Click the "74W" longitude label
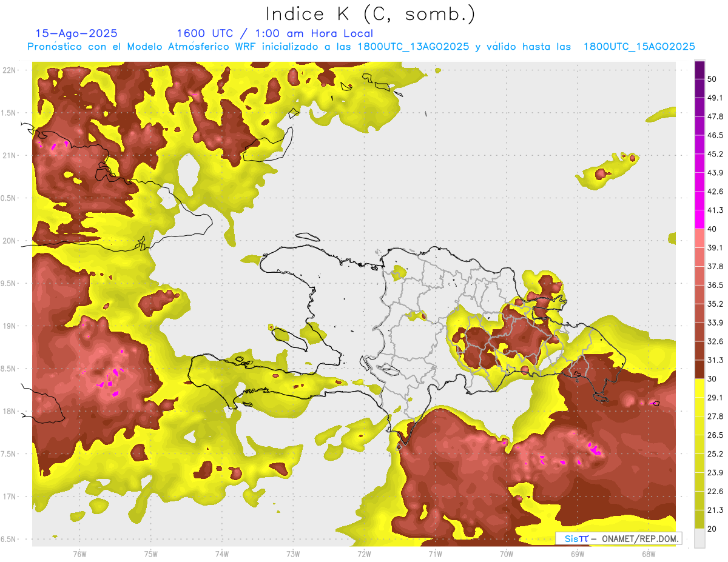Screen dimensions: 728x562 point(222,554)
